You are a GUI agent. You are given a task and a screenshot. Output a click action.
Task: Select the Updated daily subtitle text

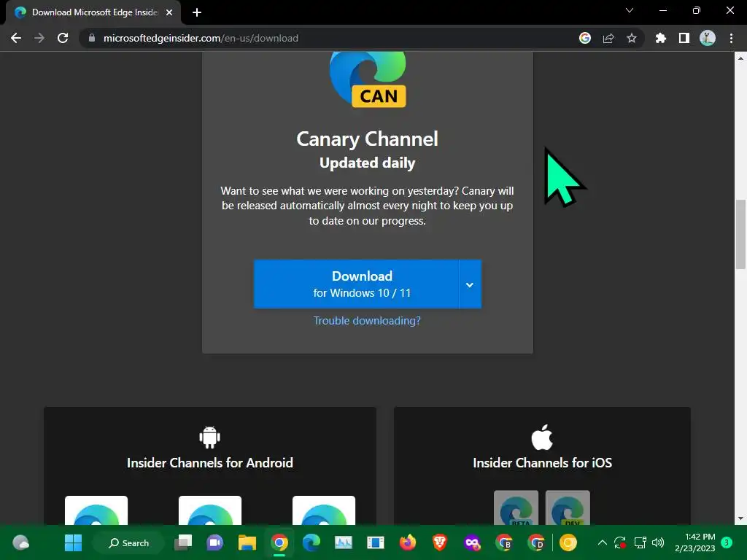(368, 163)
